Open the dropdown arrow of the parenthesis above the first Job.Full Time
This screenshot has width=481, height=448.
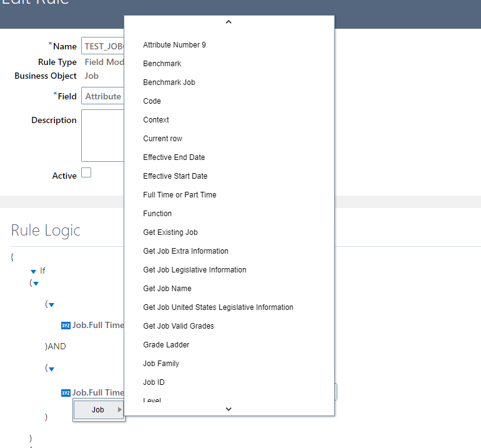point(51,305)
